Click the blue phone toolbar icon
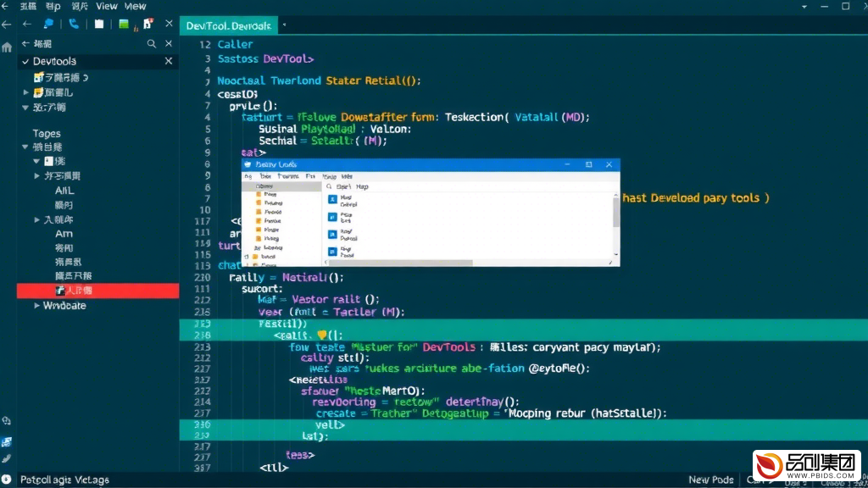The height and width of the screenshot is (488, 868). (x=74, y=24)
